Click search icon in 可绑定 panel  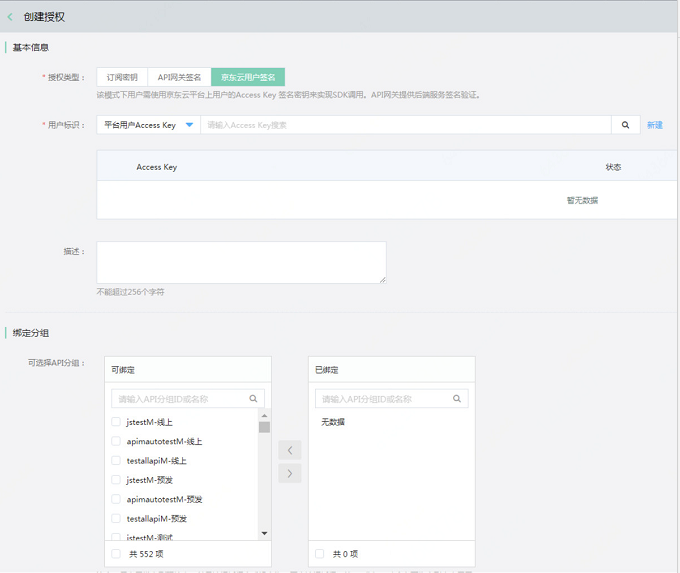(x=253, y=399)
